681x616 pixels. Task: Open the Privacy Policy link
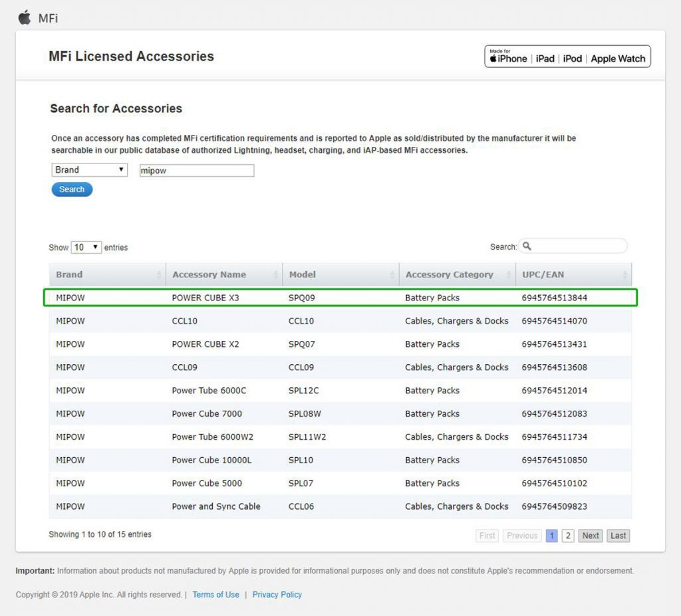[277, 595]
